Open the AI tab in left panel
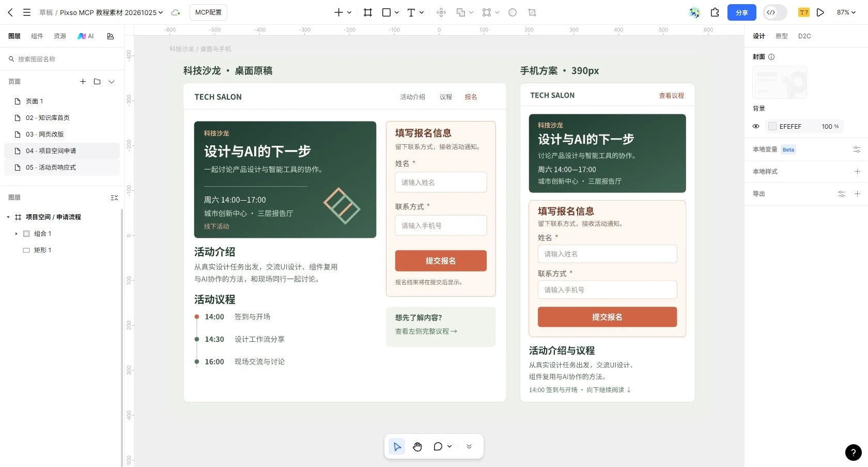868x467 pixels. (86, 36)
